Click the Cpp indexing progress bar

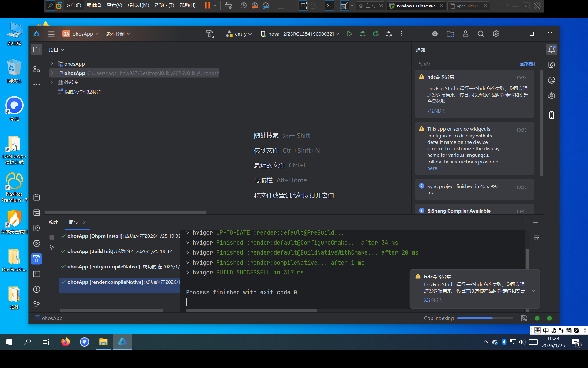coord(485,318)
